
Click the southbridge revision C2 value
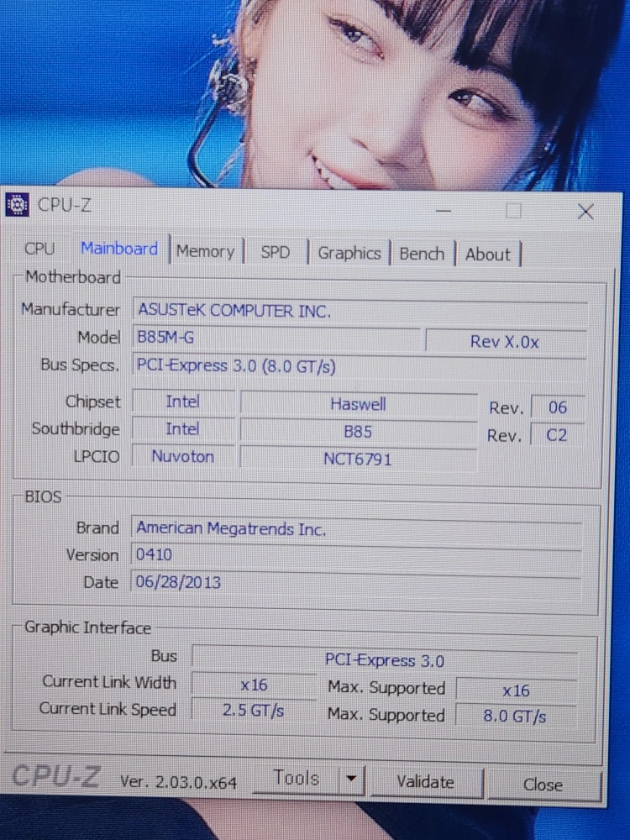pyautogui.click(x=556, y=434)
